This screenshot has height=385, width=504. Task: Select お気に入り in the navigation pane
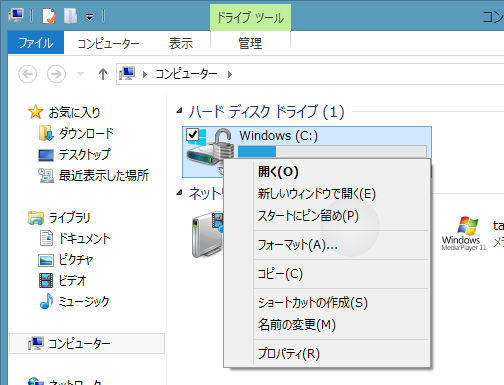pos(74,112)
